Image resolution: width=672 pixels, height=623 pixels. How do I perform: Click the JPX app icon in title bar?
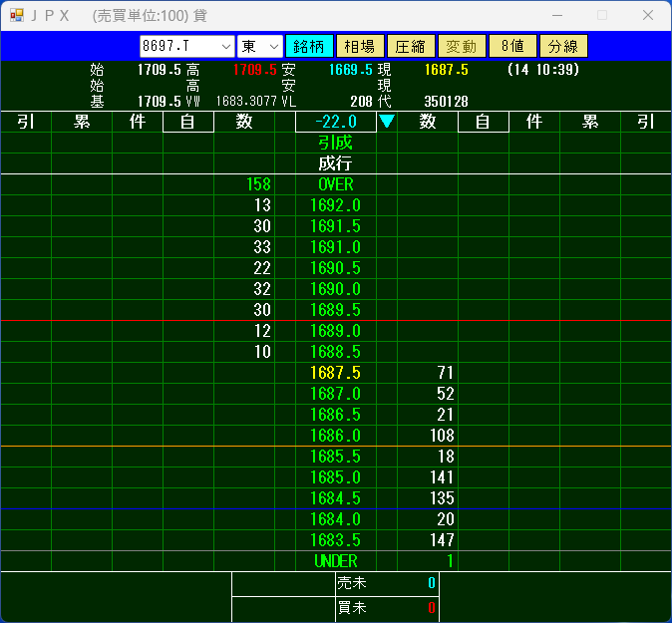point(16,15)
